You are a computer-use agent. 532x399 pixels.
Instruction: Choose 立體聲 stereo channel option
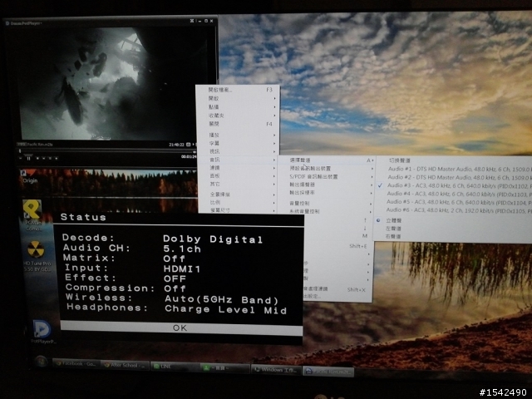tap(454, 220)
